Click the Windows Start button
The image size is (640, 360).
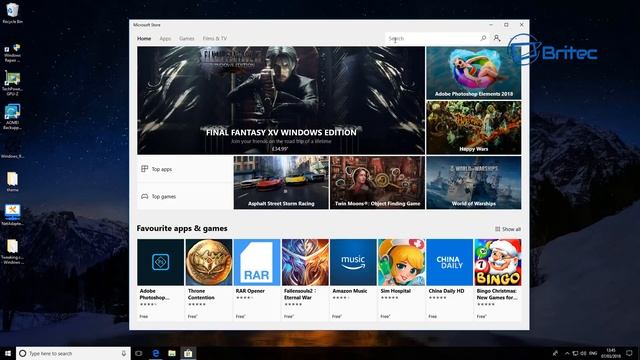tap(8, 353)
